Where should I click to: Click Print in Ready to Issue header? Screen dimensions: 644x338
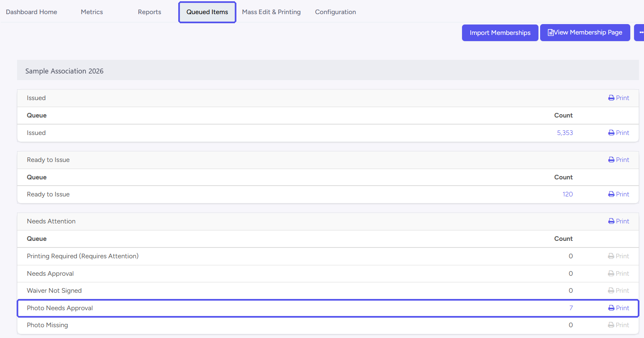click(619, 160)
